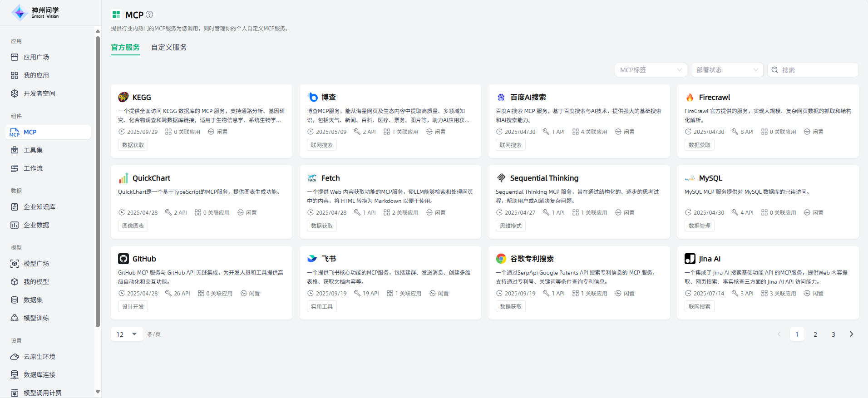The height and width of the screenshot is (398, 868).
Task: Click the help icon next to MCP title
Action: click(149, 15)
